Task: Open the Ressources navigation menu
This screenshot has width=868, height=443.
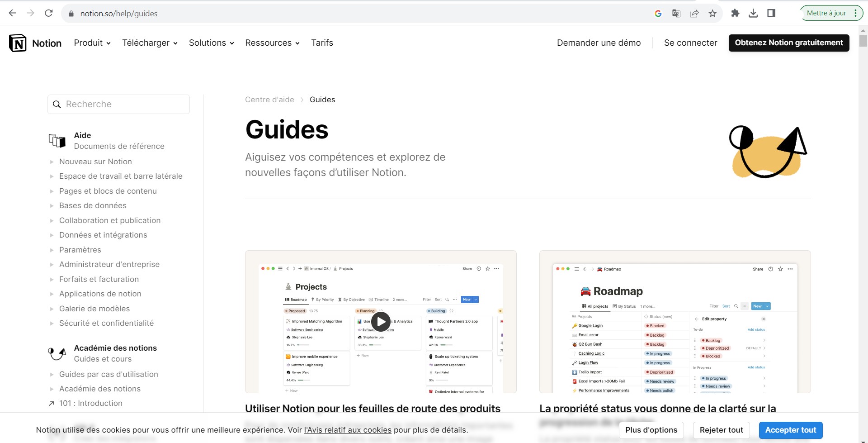Action: 272,43
